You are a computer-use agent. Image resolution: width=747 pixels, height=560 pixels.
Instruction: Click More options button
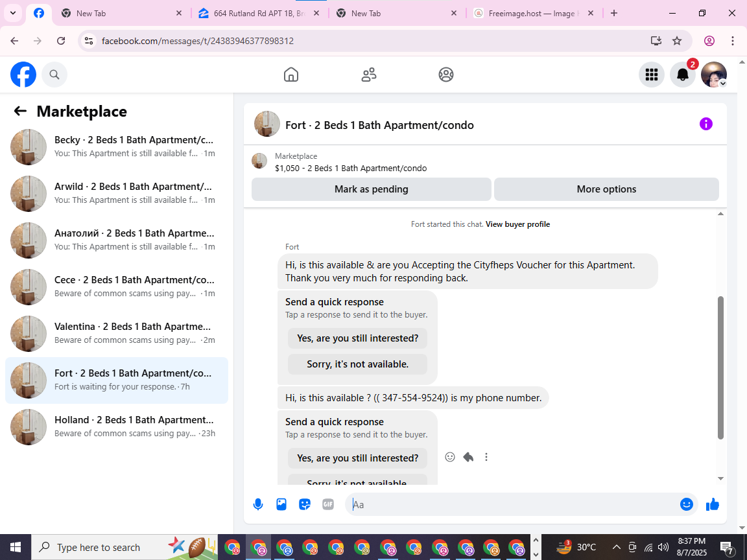pyautogui.click(x=606, y=189)
